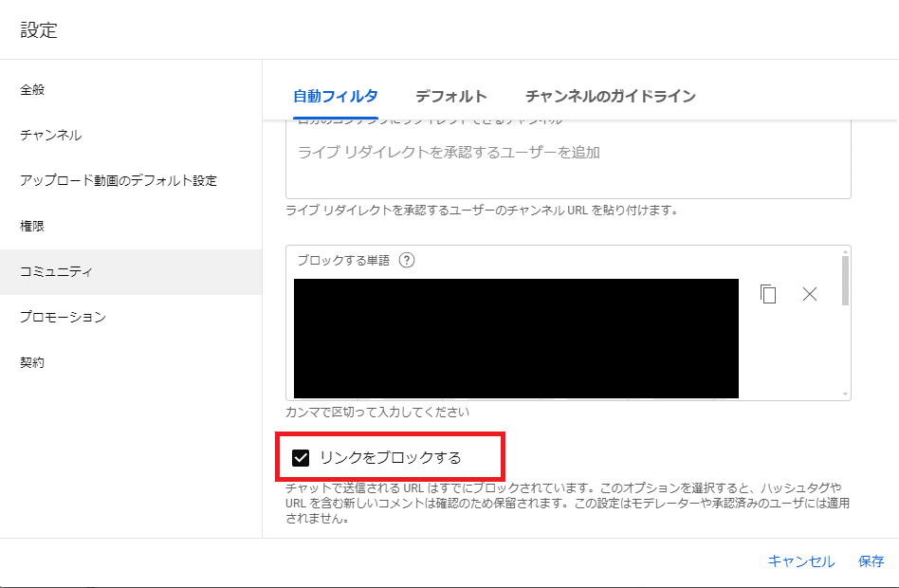Select コミュニティ in the sidebar
The height and width of the screenshot is (588, 899).
(59, 270)
